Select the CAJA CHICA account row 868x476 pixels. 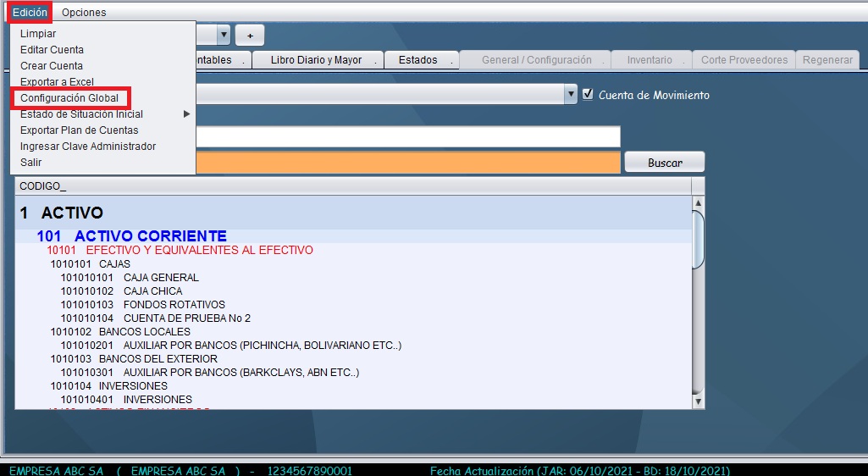pos(152,291)
